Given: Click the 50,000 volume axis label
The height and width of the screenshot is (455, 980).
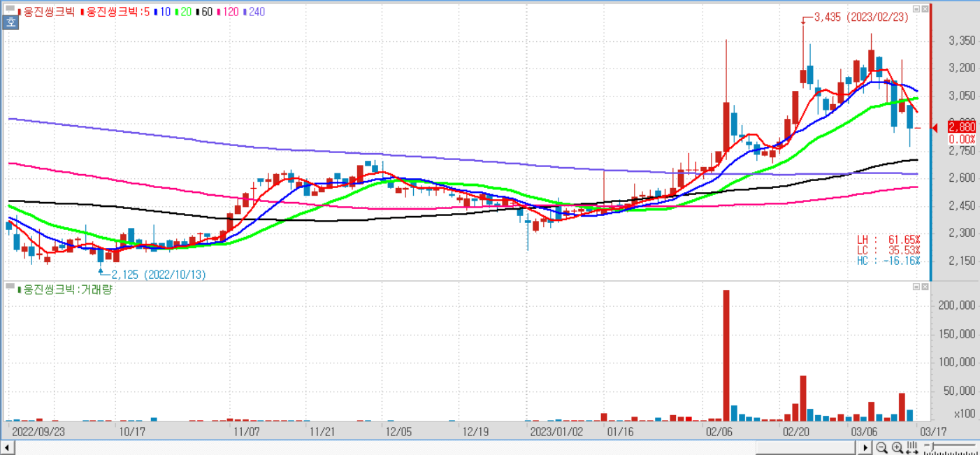Looking at the screenshot, I should point(960,391).
